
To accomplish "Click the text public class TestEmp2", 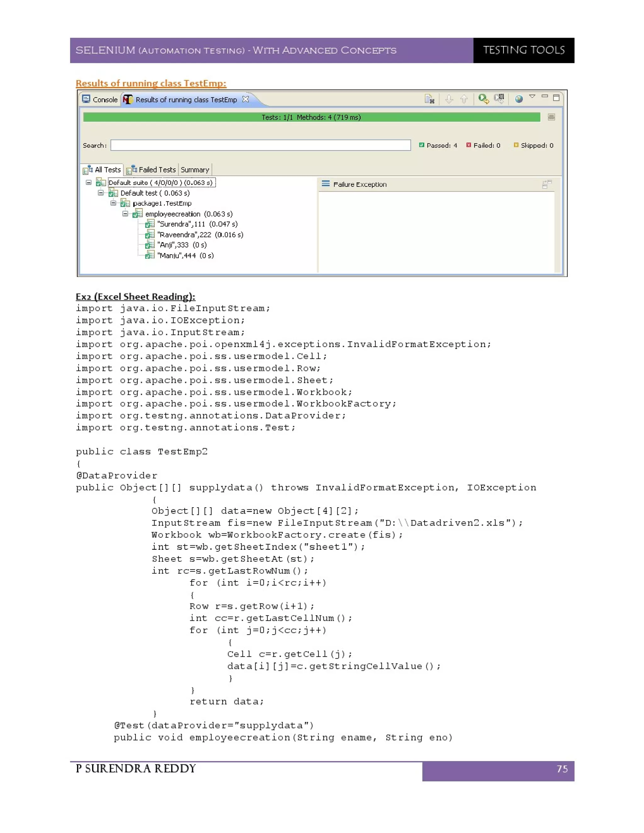I will click(x=142, y=452).
